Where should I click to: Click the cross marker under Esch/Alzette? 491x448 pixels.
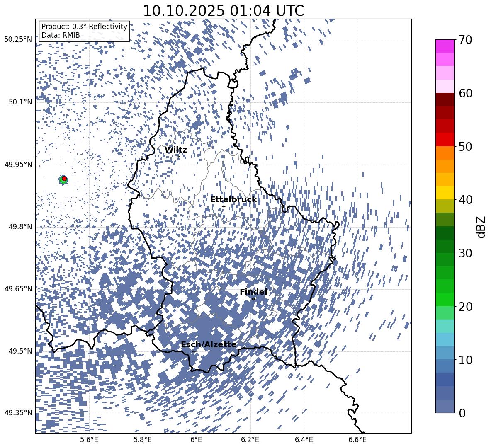tap(194, 351)
